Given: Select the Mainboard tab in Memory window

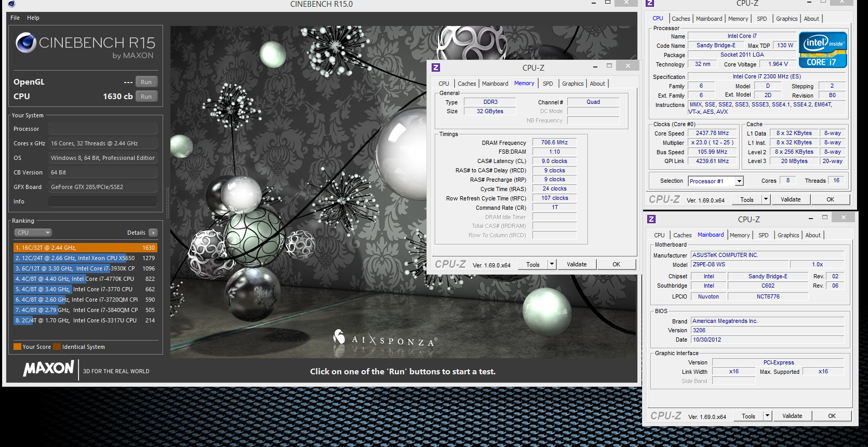Looking at the screenshot, I should coord(495,84).
